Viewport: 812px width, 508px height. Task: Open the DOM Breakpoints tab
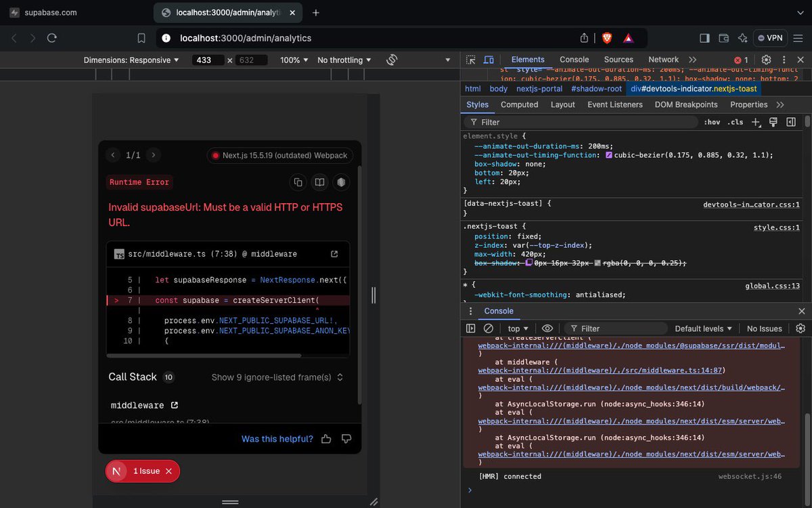686,104
